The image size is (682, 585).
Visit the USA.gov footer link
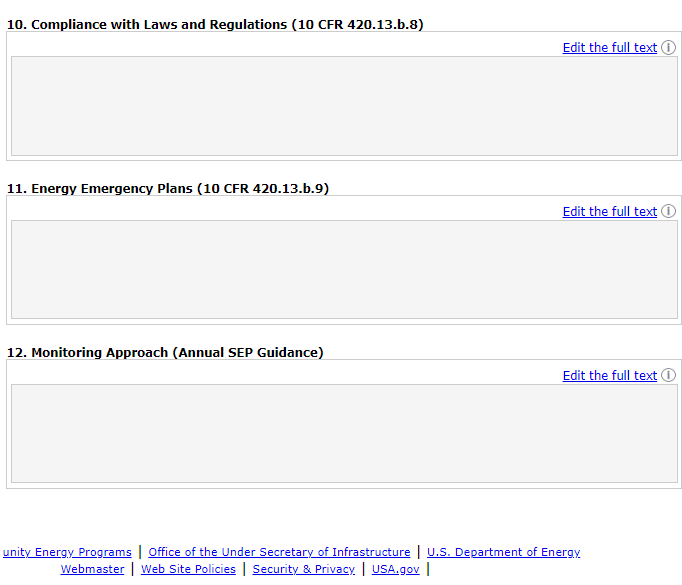coord(396,569)
